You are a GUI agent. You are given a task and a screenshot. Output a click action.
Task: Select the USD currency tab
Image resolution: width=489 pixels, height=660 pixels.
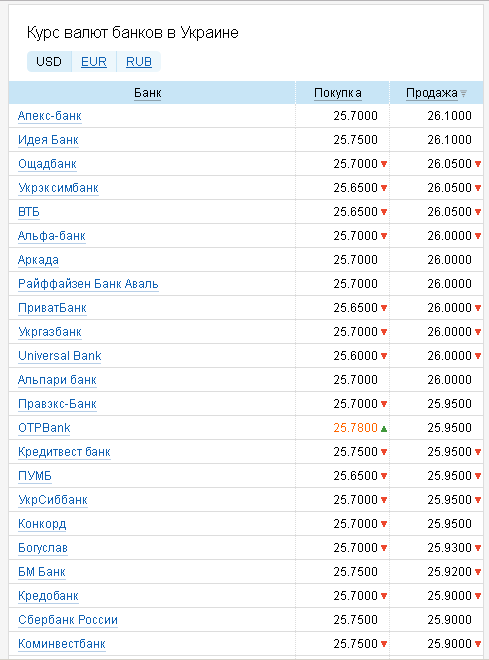pyautogui.click(x=49, y=62)
